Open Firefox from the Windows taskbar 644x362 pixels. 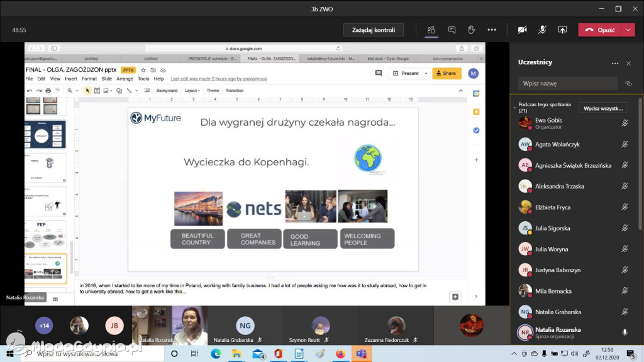point(340,354)
